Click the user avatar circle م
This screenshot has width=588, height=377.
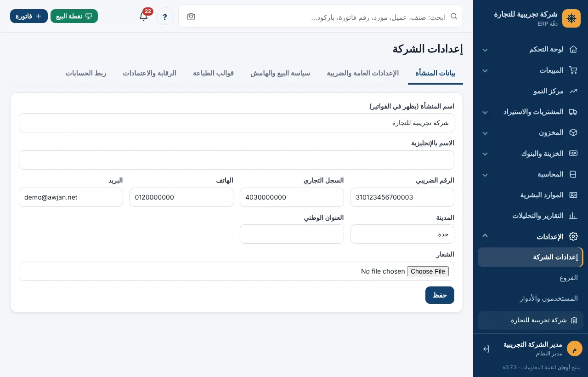click(x=574, y=348)
